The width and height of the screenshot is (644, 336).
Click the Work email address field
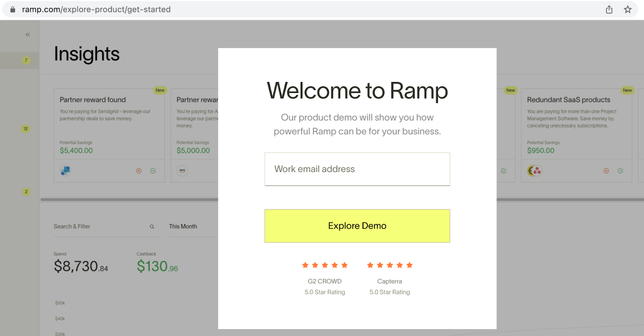point(357,169)
